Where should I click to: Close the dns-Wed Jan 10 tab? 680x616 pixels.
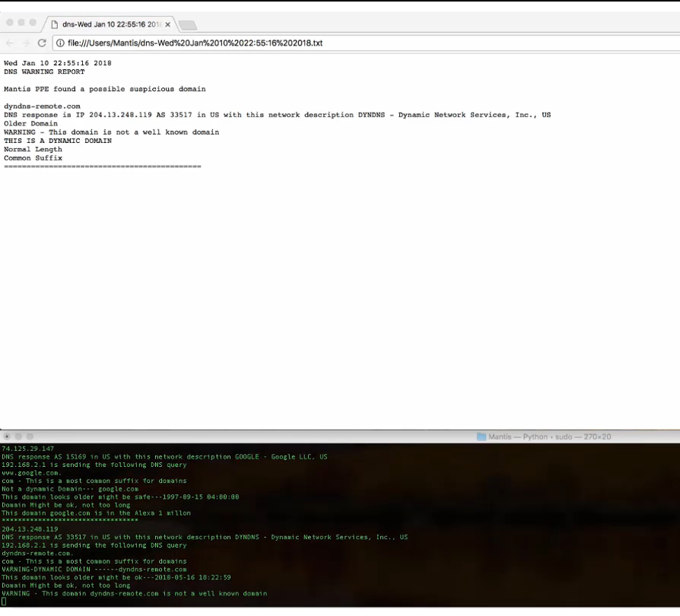coord(167,24)
